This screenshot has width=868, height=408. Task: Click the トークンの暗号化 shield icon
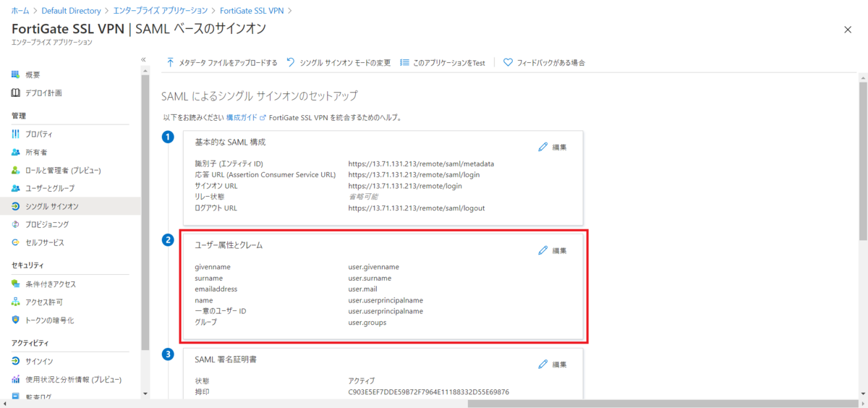click(16, 320)
